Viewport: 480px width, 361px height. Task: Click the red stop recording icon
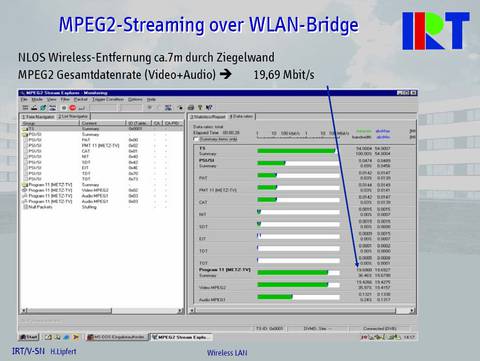point(72,108)
